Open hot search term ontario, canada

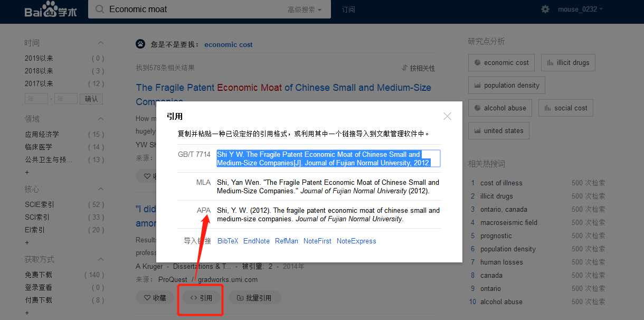pyautogui.click(x=504, y=209)
